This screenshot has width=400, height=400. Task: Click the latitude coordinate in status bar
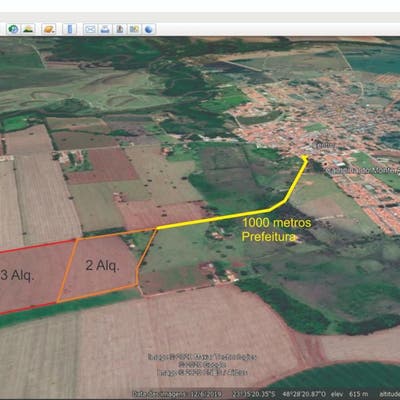(254, 394)
